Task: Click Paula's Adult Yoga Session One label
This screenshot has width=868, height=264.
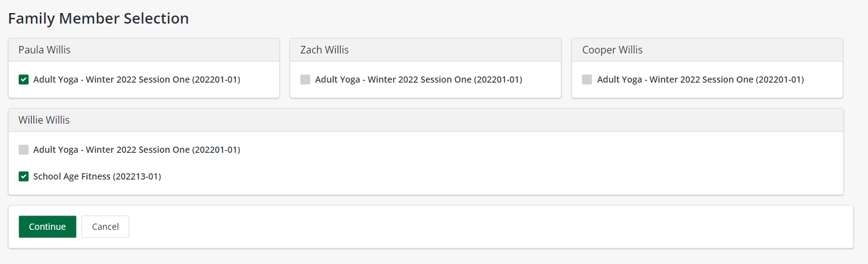Action: (x=137, y=80)
